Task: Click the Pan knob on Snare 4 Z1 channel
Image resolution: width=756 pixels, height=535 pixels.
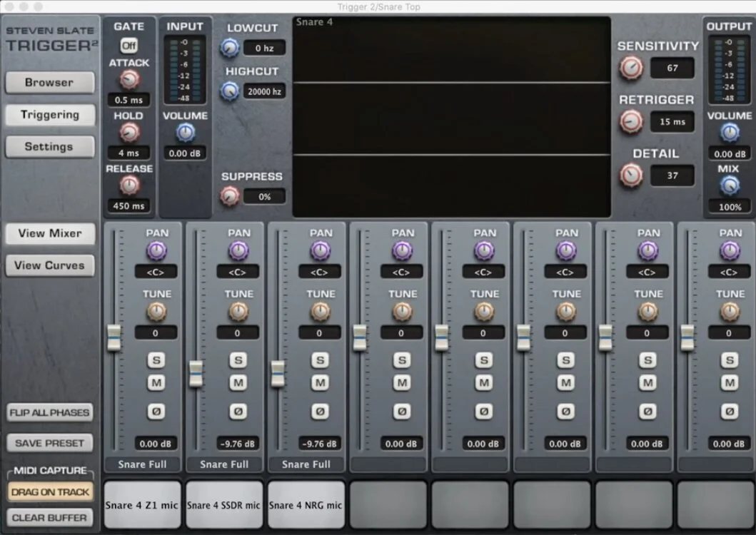Action: [156, 250]
